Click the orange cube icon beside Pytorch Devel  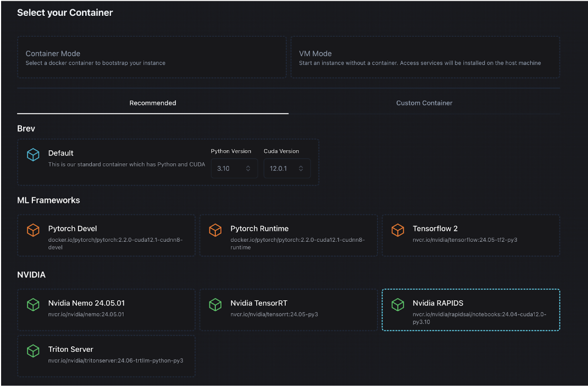[x=33, y=230]
